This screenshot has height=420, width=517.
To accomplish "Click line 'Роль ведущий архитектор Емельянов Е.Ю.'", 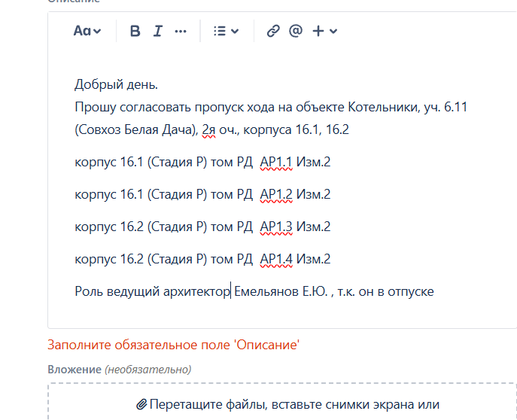I will pos(254,291).
